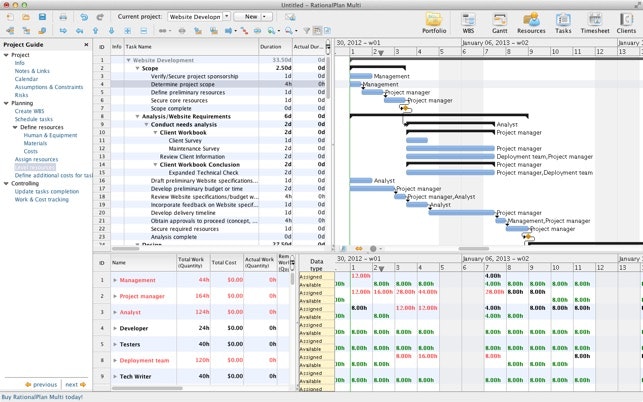The image size is (643, 402).
Task: Create a new file with the toolbar icon
Action: click(10, 17)
